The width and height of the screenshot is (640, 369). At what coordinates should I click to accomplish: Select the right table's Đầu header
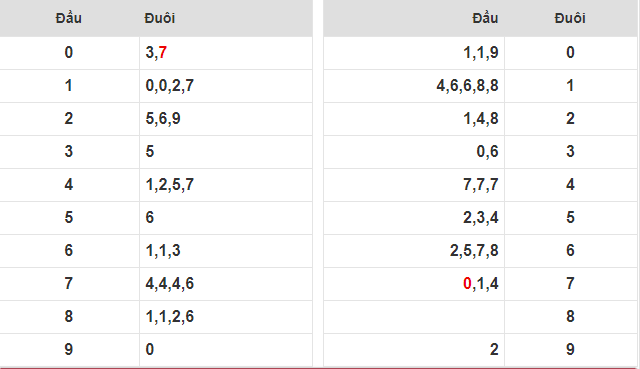(485, 18)
